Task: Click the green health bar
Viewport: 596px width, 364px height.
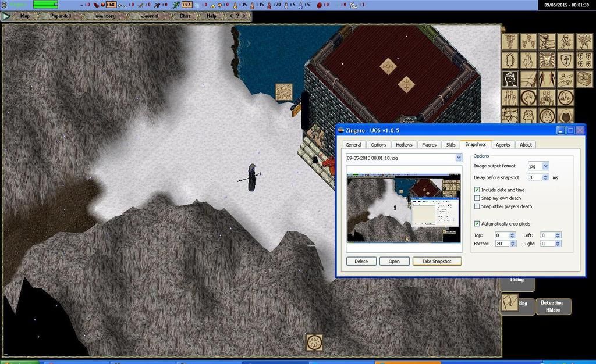Action: 45,5
